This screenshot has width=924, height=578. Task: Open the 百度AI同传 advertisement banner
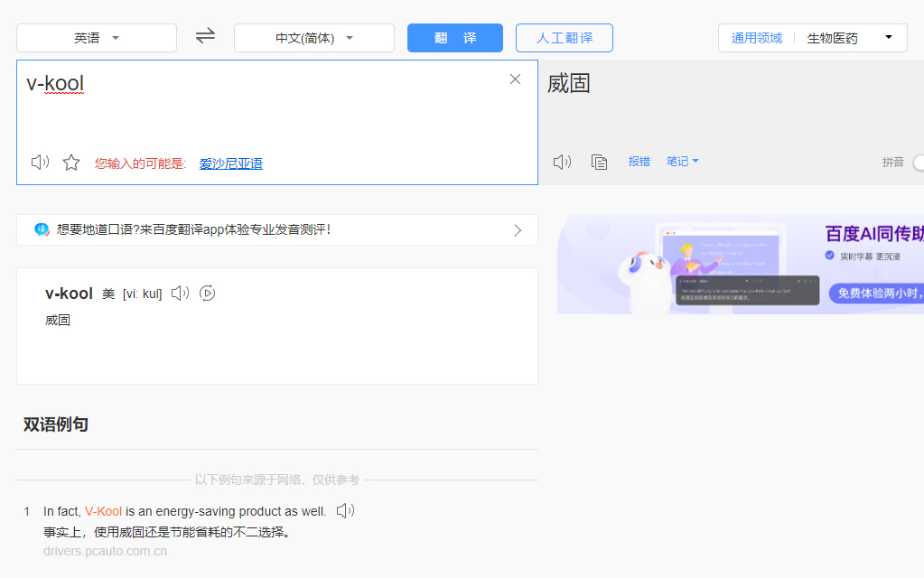pyautogui.click(x=740, y=264)
